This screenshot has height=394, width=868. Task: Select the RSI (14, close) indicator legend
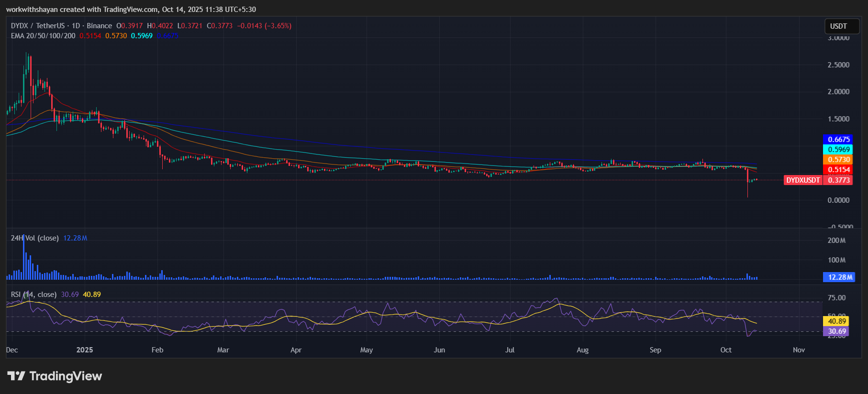tap(33, 295)
